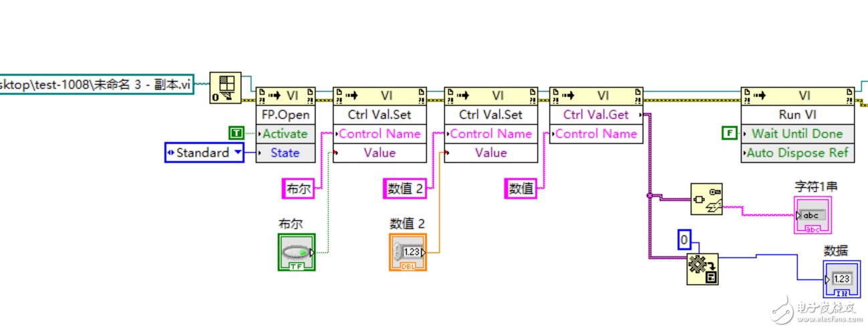Image resolution: width=868 pixels, height=330 pixels.
Task: Click the 字符1串 label text
Action: click(815, 186)
